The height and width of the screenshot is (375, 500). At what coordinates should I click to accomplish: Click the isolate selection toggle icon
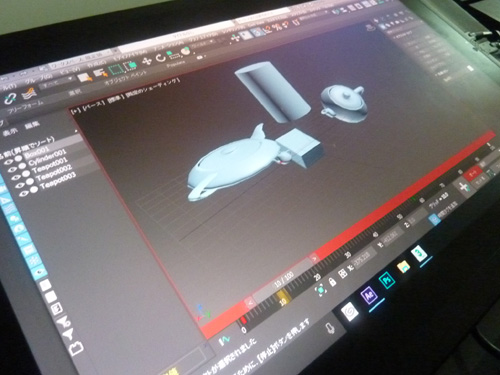(x=321, y=289)
